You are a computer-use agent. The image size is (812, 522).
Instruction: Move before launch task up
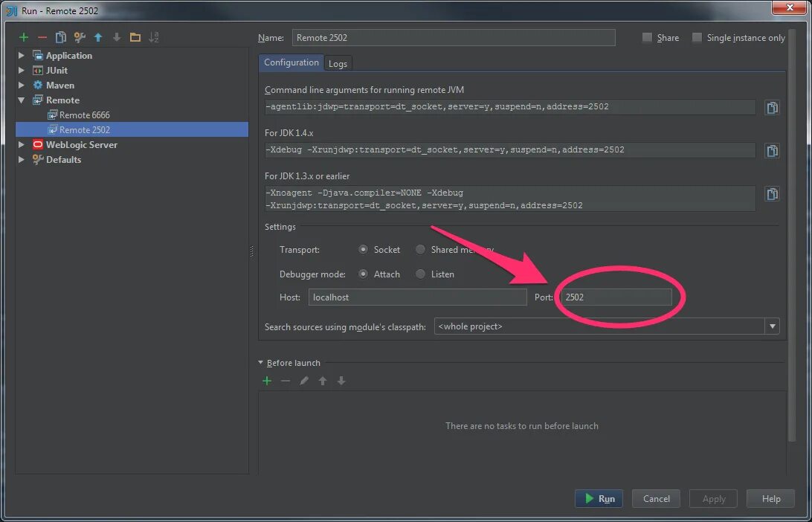(x=323, y=381)
